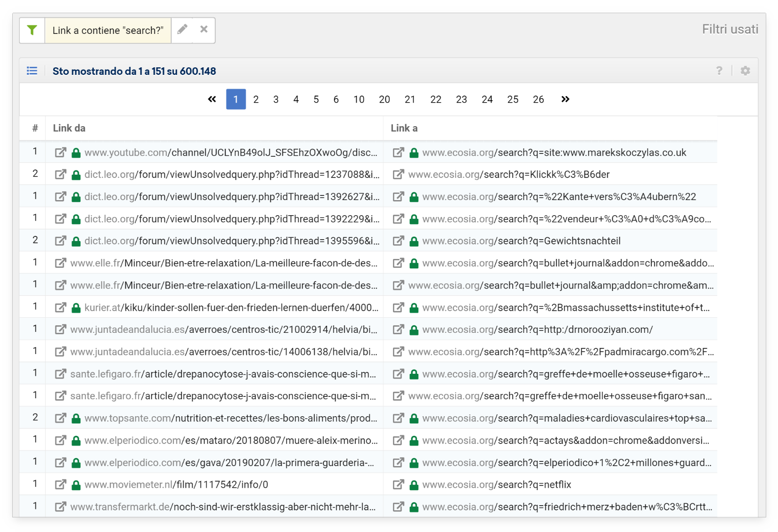
Task: Open ecosia 'maladies+cardiovasculaires' target link
Action: pyautogui.click(x=567, y=418)
